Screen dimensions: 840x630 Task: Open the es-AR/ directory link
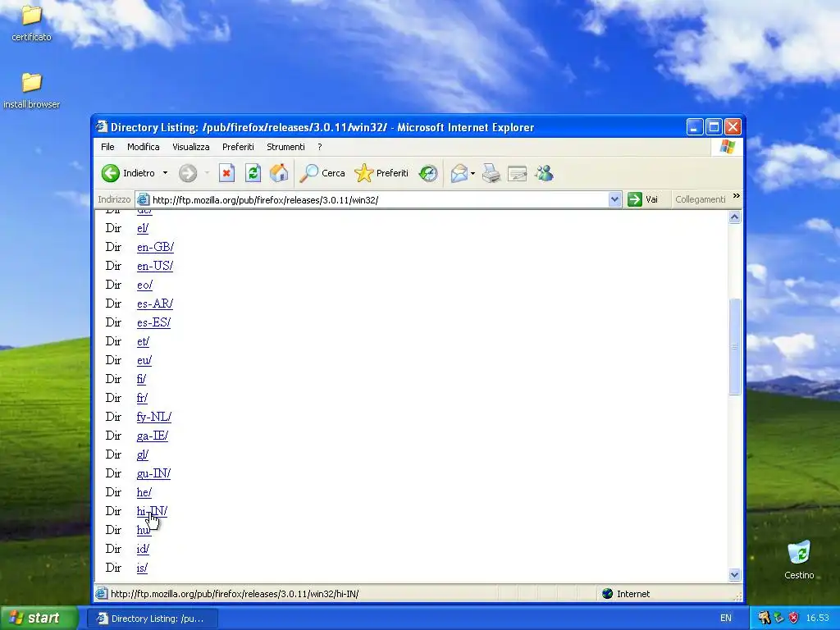[x=155, y=304]
